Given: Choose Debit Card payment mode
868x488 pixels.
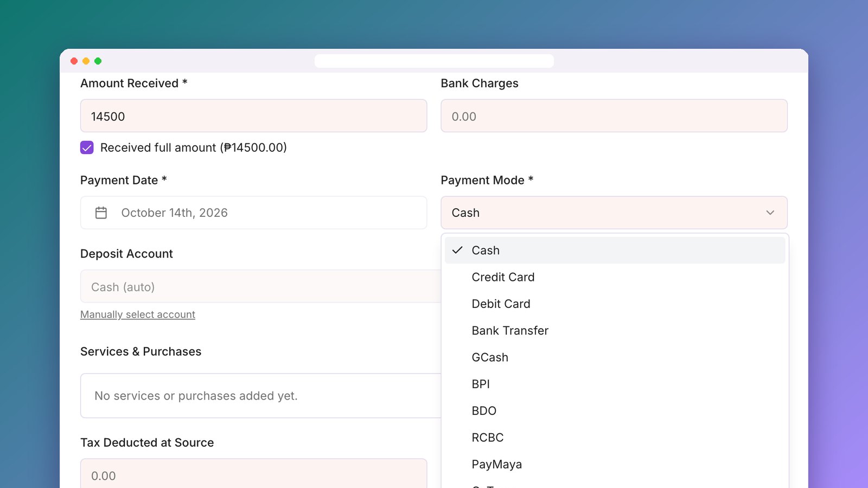Looking at the screenshot, I should point(615,304).
